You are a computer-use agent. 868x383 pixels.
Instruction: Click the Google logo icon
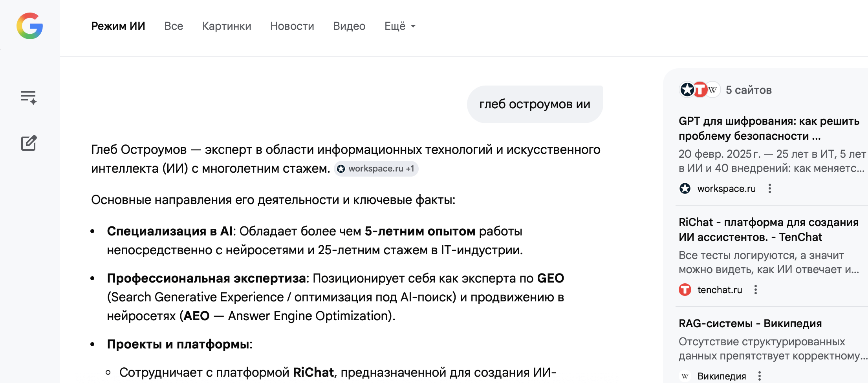tap(30, 26)
